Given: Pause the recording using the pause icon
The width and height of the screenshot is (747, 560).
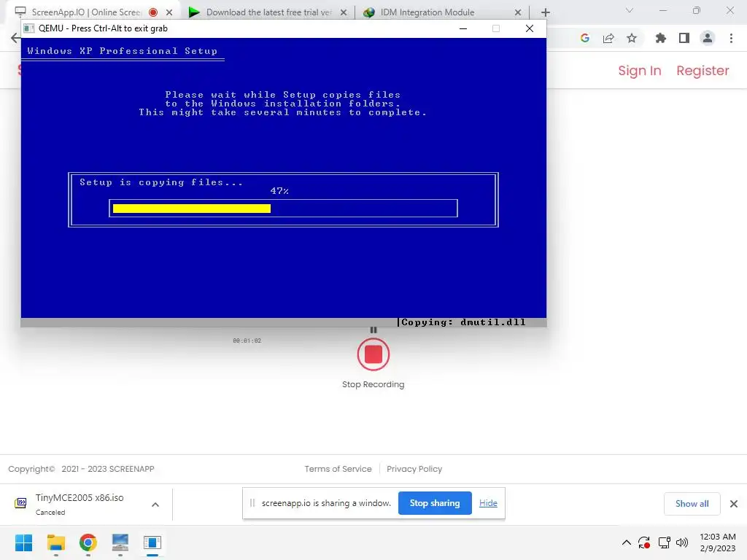Looking at the screenshot, I should [x=373, y=330].
